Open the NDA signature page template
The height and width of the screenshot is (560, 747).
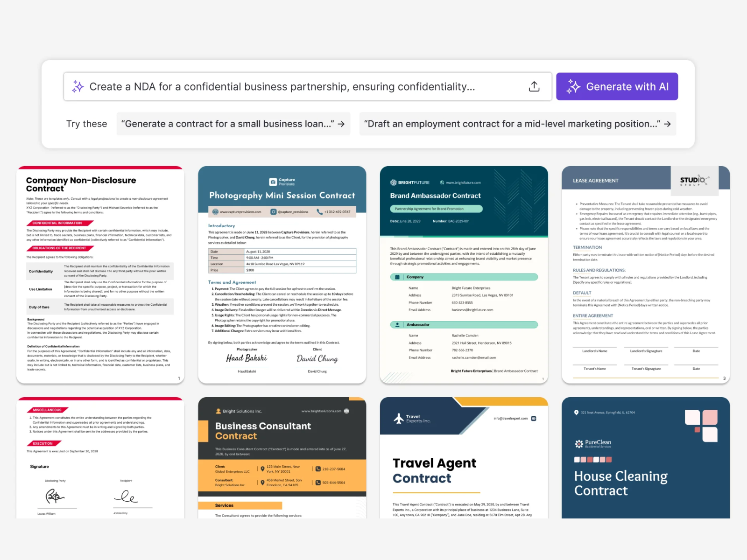coord(100,457)
